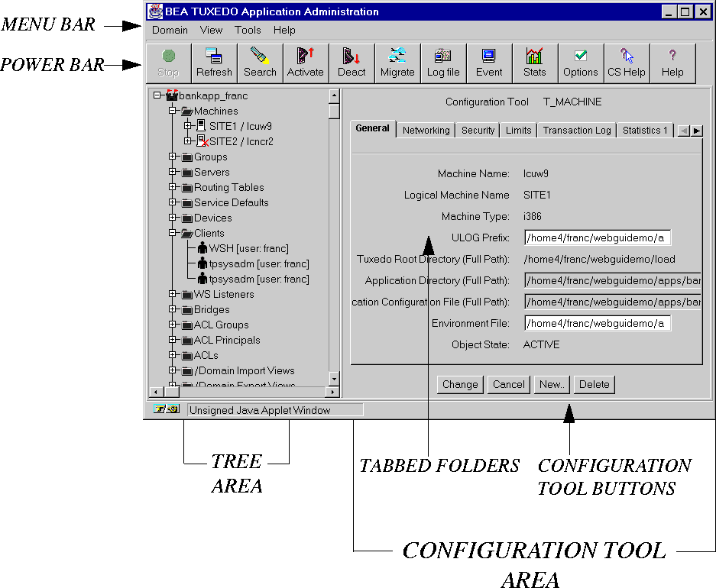The width and height of the screenshot is (716, 588).
Task: Expand the Routing Tables node
Action: point(172,186)
